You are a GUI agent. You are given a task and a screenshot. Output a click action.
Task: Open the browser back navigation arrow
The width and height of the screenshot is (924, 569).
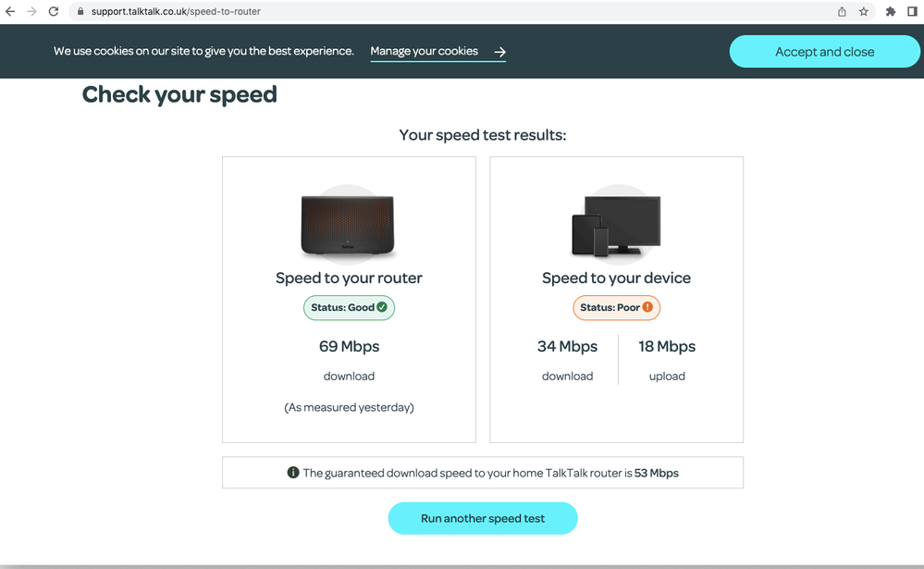coord(11,11)
